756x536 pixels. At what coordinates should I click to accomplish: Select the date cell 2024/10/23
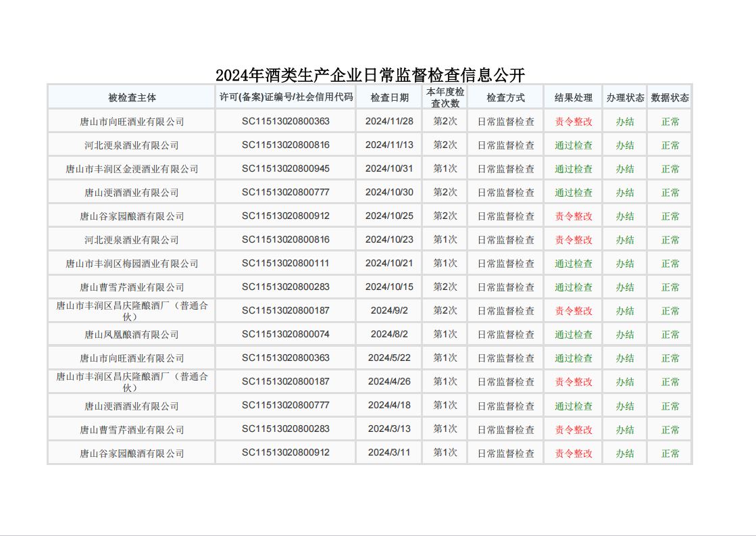pyautogui.click(x=389, y=239)
